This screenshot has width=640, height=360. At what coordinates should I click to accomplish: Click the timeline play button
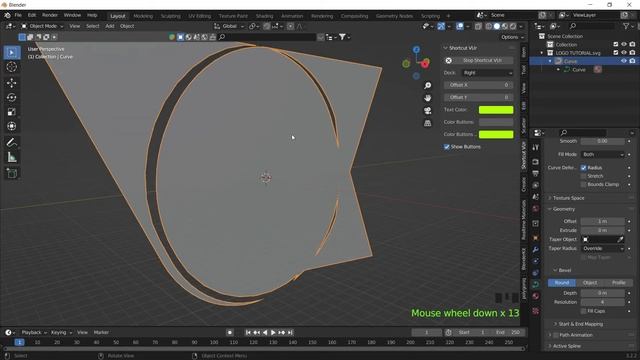[x=273, y=333]
